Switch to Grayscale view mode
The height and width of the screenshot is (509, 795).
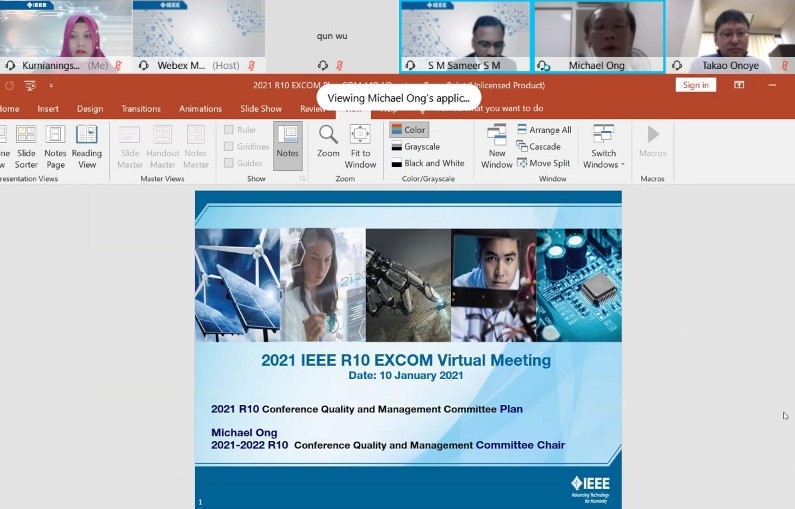tap(416, 147)
